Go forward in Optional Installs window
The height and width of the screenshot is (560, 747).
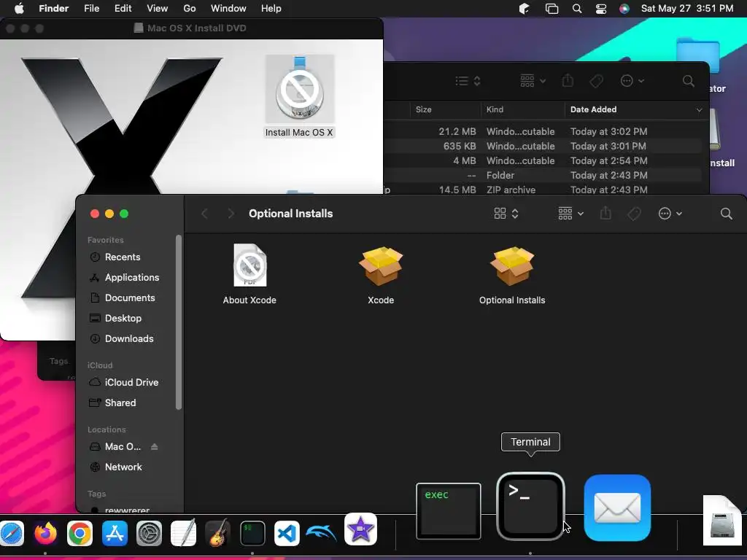231,214
